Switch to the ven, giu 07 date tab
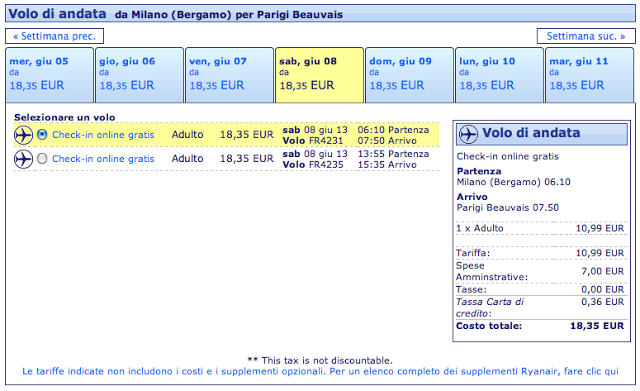Screen dimensions: 640x391 (229, 75)
